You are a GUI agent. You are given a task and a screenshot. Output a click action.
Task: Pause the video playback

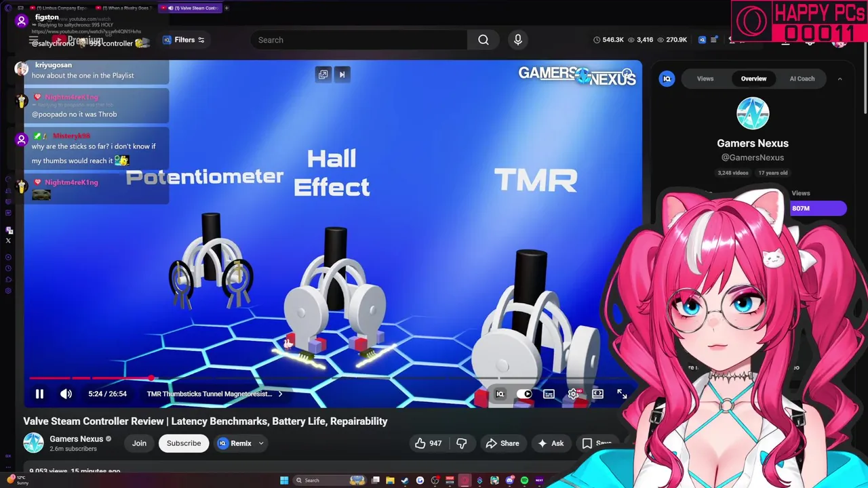(x=39, y=394)
